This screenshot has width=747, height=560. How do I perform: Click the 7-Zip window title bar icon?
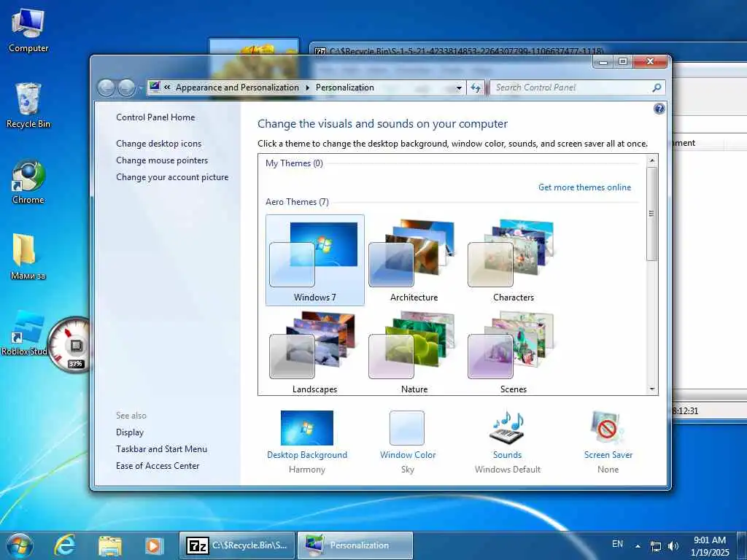321,51
